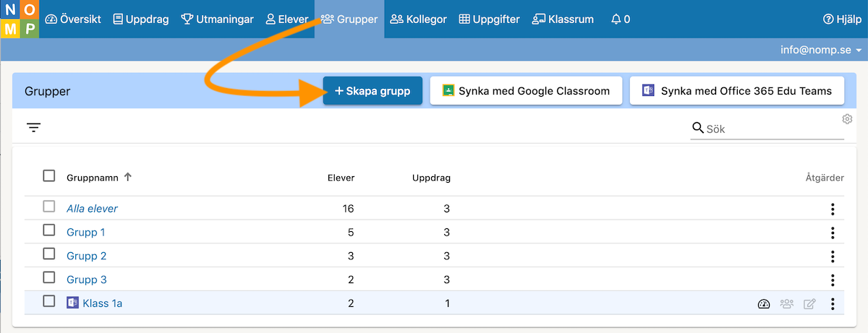Screen dimensions: 868x333
Task: Select the Klass 1a row checkbox
Action: (49, 301)
